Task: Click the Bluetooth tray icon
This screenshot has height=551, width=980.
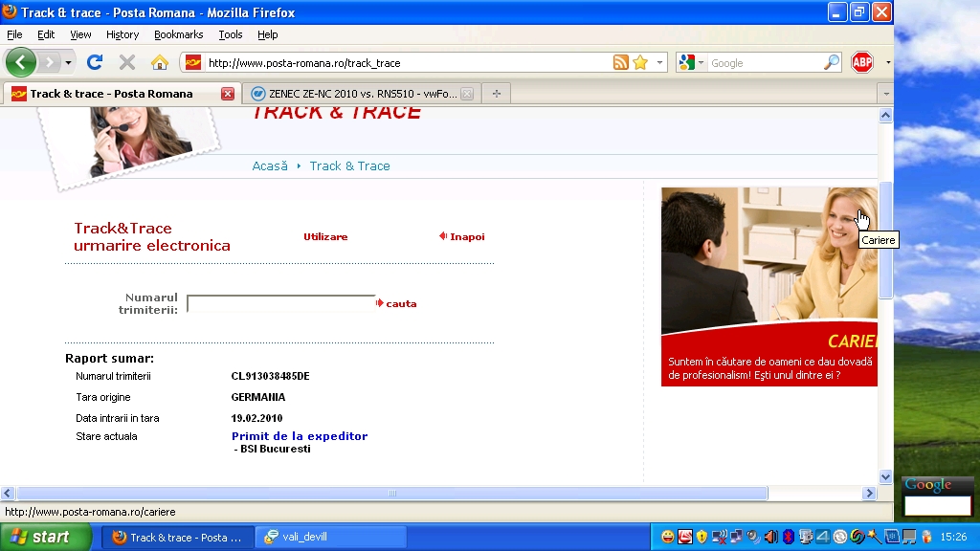Action: 789,537
